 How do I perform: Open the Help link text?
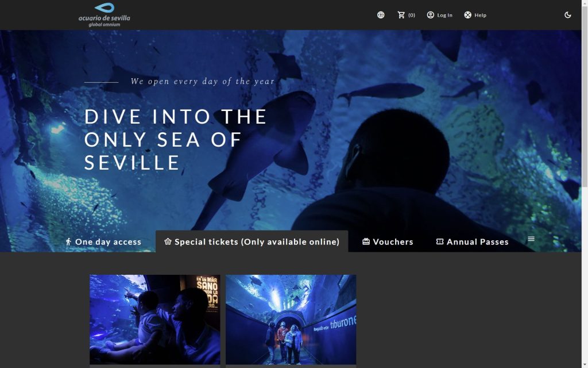tap(480, 16)
